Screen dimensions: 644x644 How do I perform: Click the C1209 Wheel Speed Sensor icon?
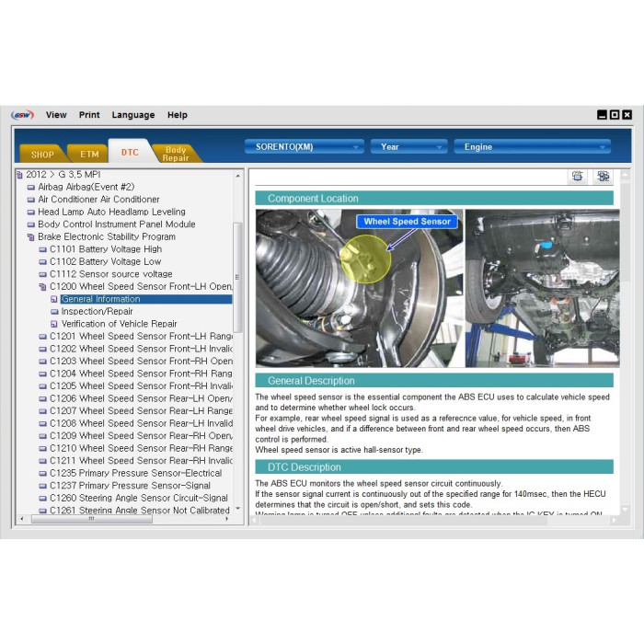42,436
